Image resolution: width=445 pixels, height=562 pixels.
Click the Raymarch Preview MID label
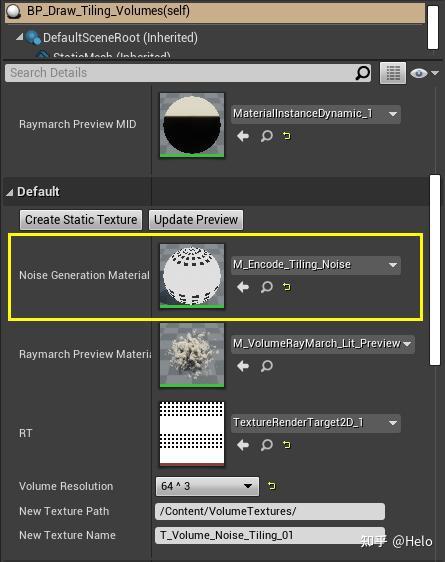tap(77, 124)
